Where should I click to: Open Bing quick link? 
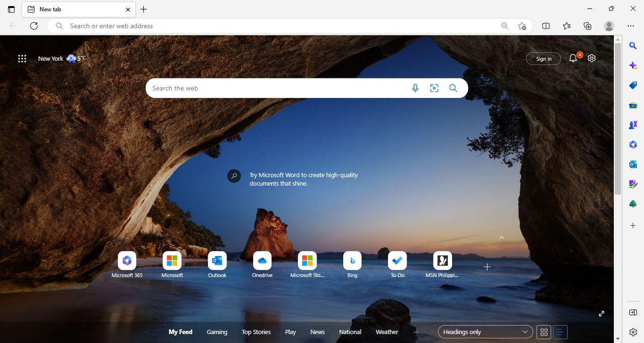[x=352, y=265]
